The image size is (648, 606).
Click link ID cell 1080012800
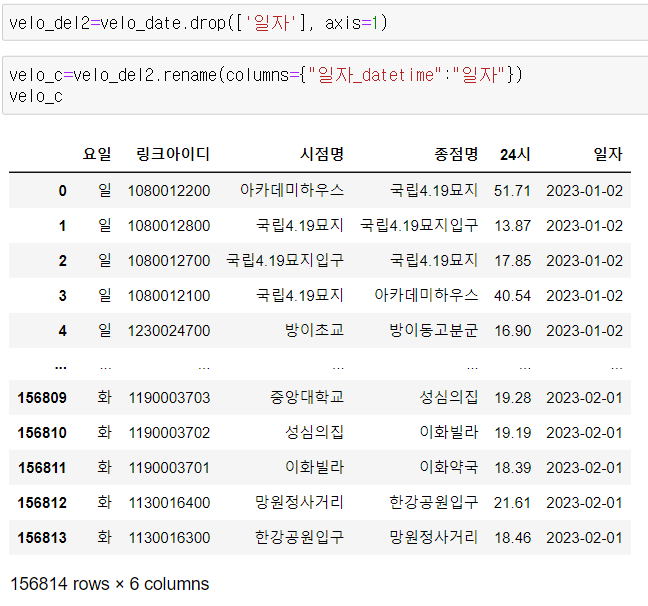tap(169, 226)
